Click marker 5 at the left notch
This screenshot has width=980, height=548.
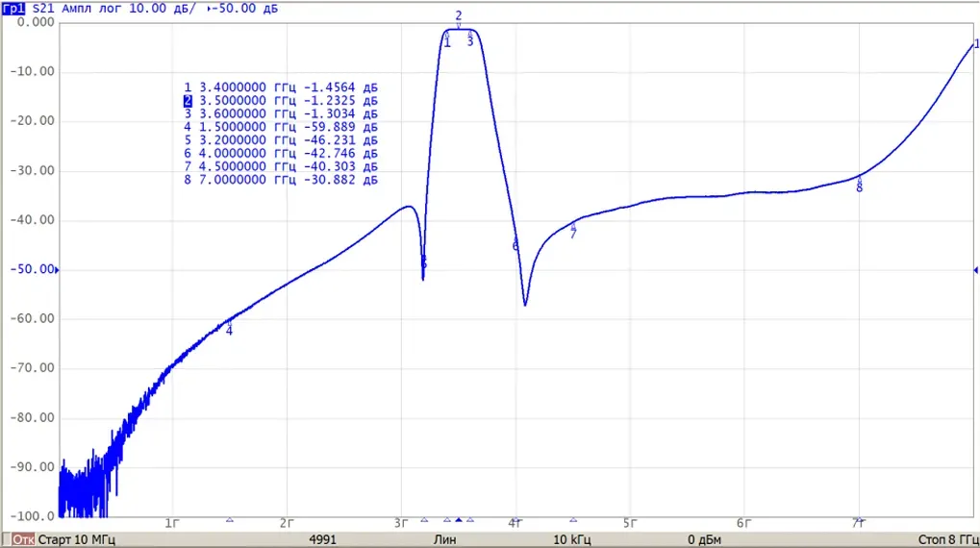[x=424, y=262]
